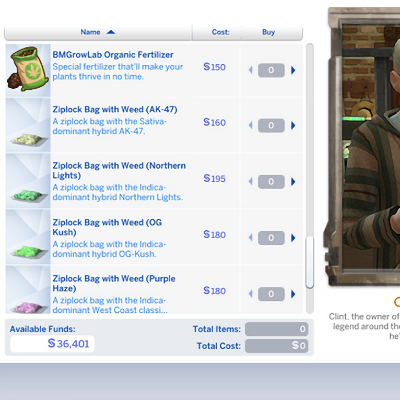Screen dimensions: 400x400
Task: Increase Northern Lights bag quantity
Action: [293, 182]
